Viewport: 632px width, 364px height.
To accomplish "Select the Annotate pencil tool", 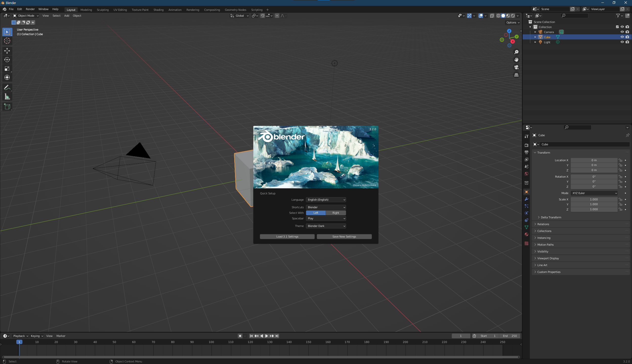I will click(7, 88).
